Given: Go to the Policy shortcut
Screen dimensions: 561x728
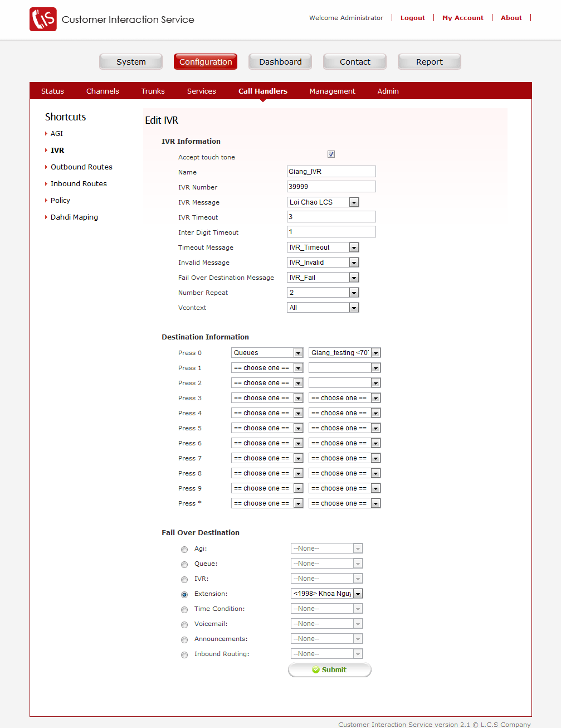Looking at the screenshot, I should tap(60, 200).
